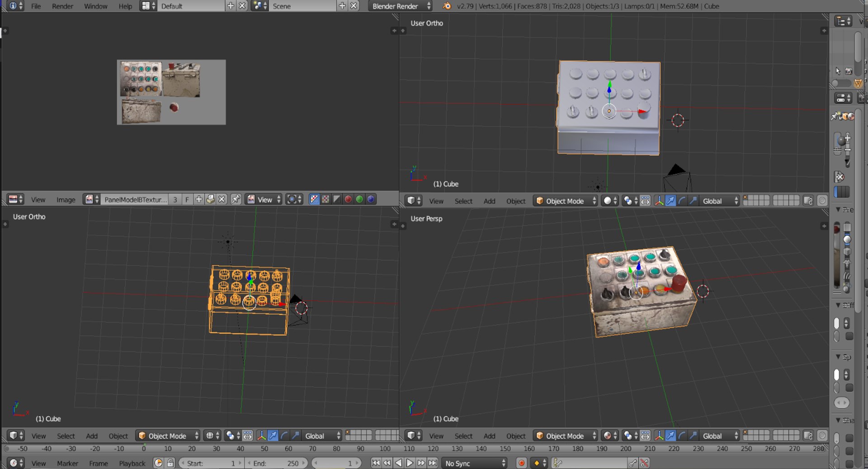Viewport: 868px width, 469px height.
Task: Select the rotate manipulator in the top-right viewport
Action: (x=682, y=201)
